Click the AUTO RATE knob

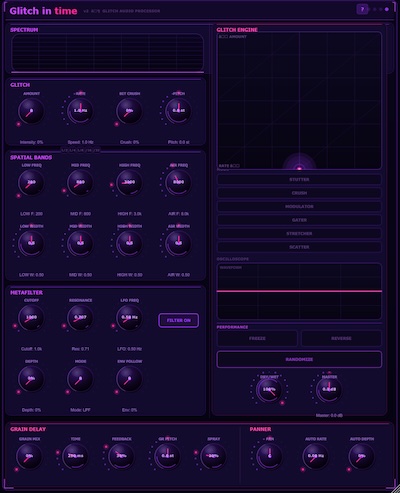tap(315, 456)
